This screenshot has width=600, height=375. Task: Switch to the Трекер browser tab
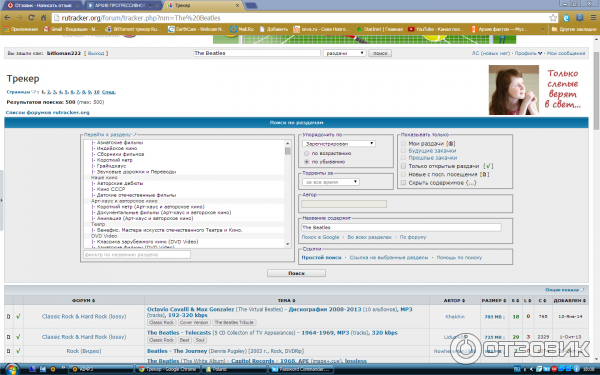point(203,5)
